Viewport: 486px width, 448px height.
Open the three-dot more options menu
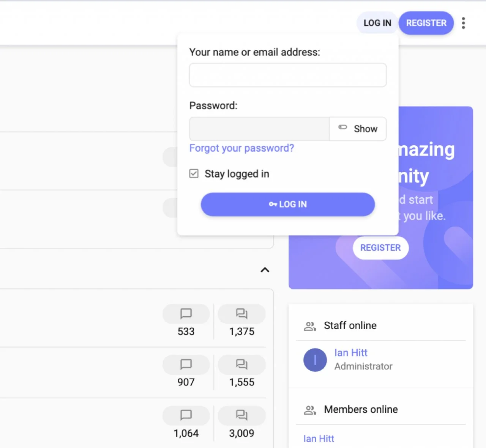point(463,23)
